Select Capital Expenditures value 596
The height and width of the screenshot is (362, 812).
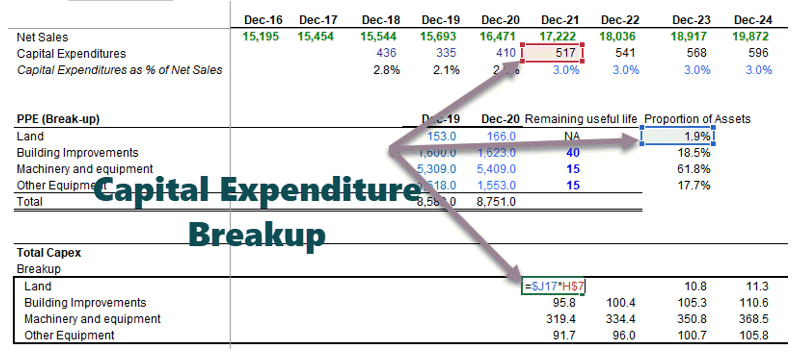click(759, 53)
